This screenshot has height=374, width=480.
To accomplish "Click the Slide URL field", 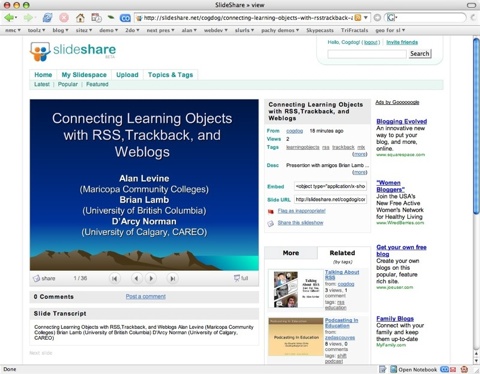I will click(x=330, y=200).
